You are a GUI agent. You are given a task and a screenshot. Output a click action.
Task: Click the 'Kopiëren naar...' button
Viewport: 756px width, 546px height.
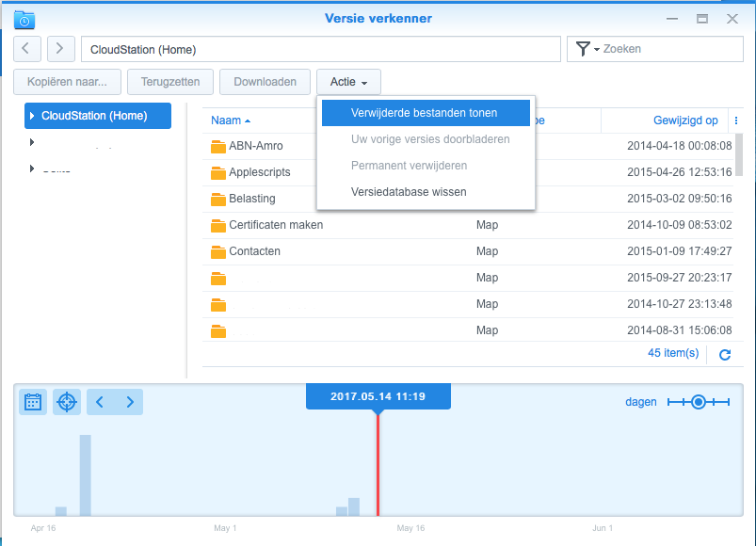coord(67,82)
